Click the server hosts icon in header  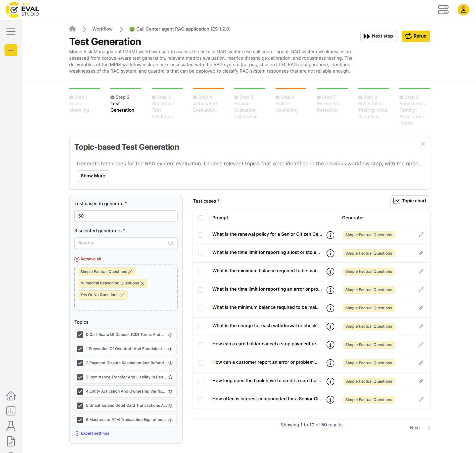point(443,10)
